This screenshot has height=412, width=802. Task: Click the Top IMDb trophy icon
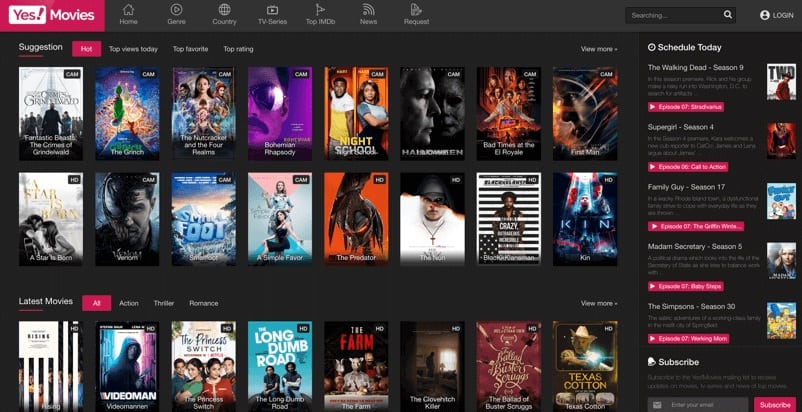tap(321, 10)
